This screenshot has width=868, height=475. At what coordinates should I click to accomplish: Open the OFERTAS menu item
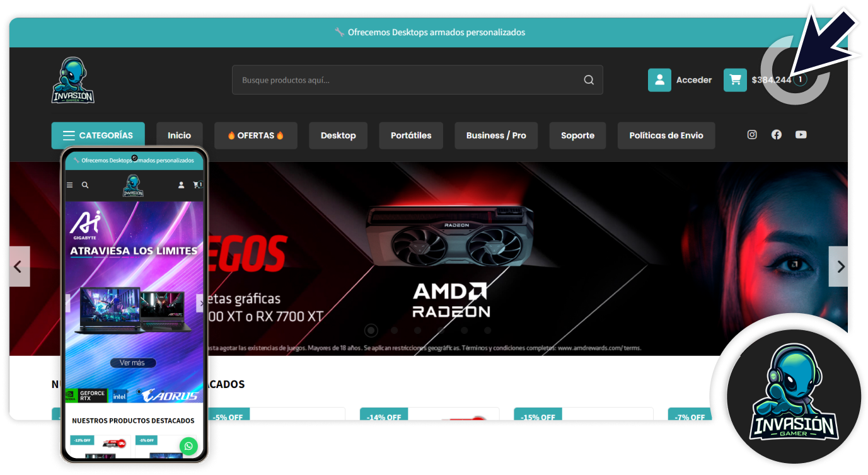point(255,135)
